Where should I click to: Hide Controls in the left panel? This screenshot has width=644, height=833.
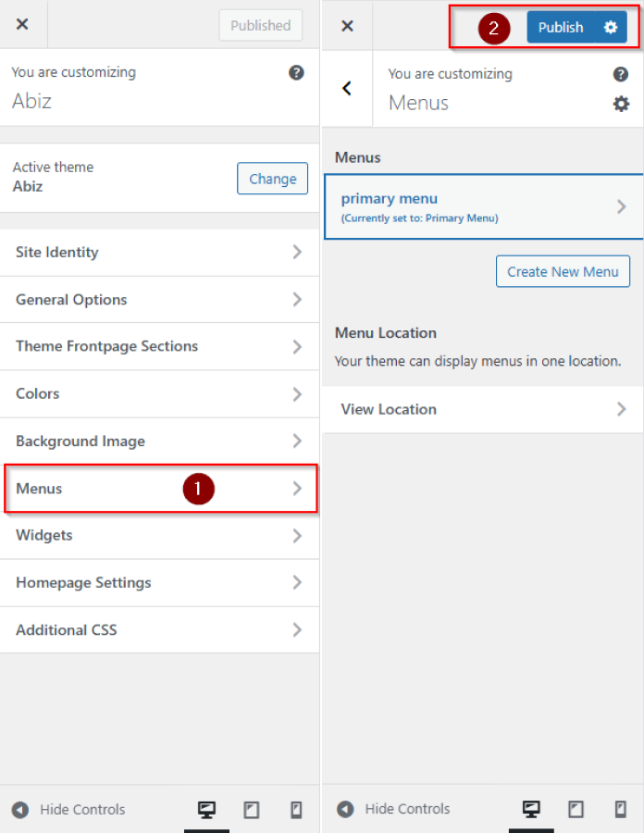(69, 810)
